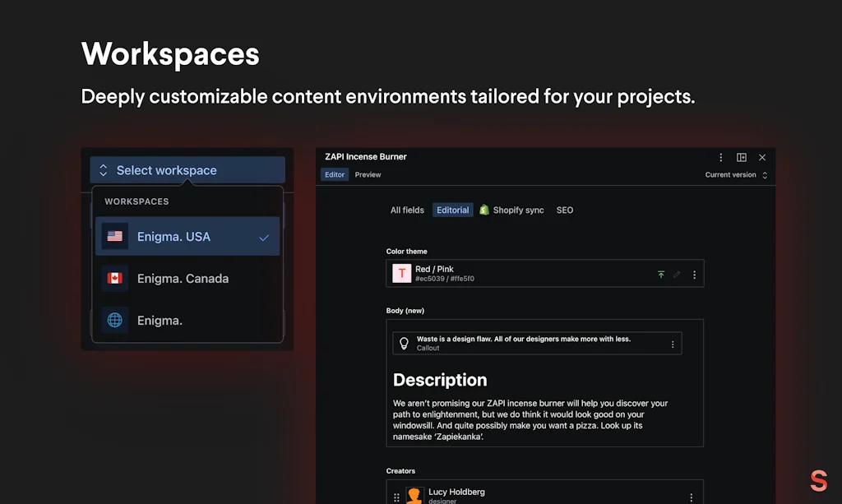This screenshot has height=504, width=842.
Task: Click the Red / Pink color swatch
Action: (x=401, y=274)
